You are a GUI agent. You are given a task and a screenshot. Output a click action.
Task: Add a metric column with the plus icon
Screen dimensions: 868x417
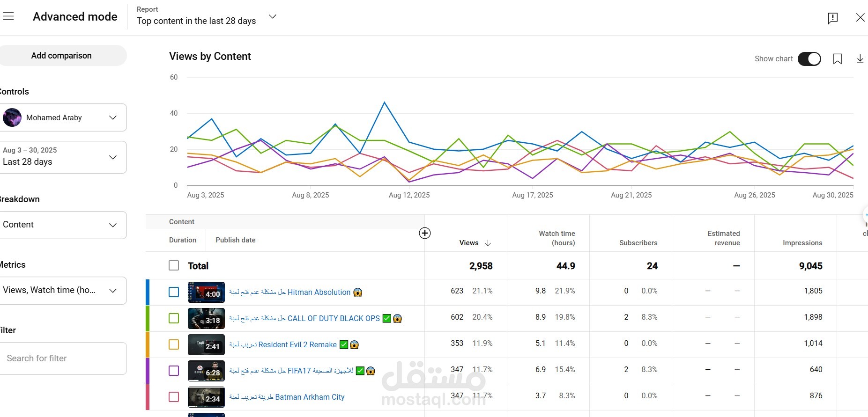coord(425,233)
